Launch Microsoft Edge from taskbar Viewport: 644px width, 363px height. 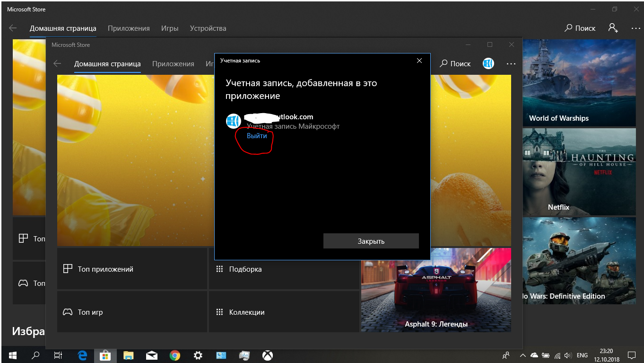tap(83, 355)
